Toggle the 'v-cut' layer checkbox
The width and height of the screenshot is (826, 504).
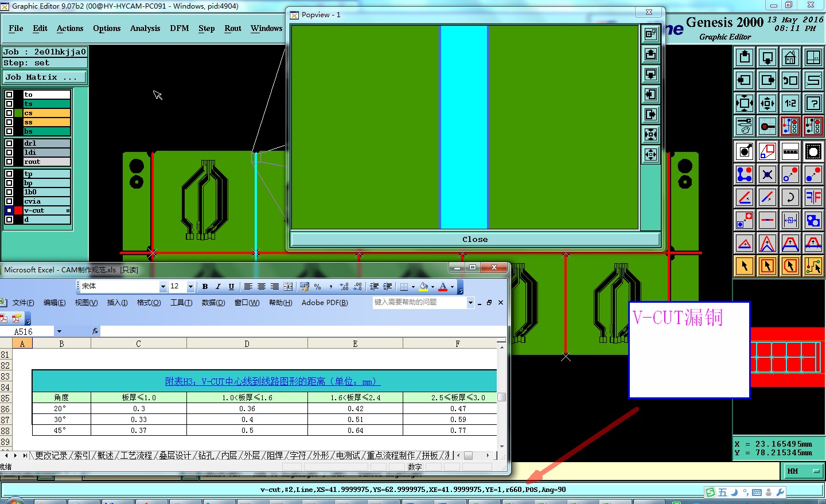click(9, 210)
